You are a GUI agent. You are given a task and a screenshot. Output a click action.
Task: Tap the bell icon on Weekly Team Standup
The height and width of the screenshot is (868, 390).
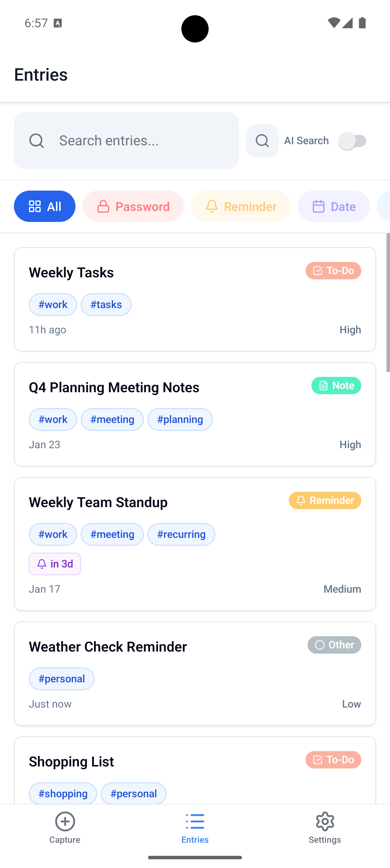click(301, 500)
